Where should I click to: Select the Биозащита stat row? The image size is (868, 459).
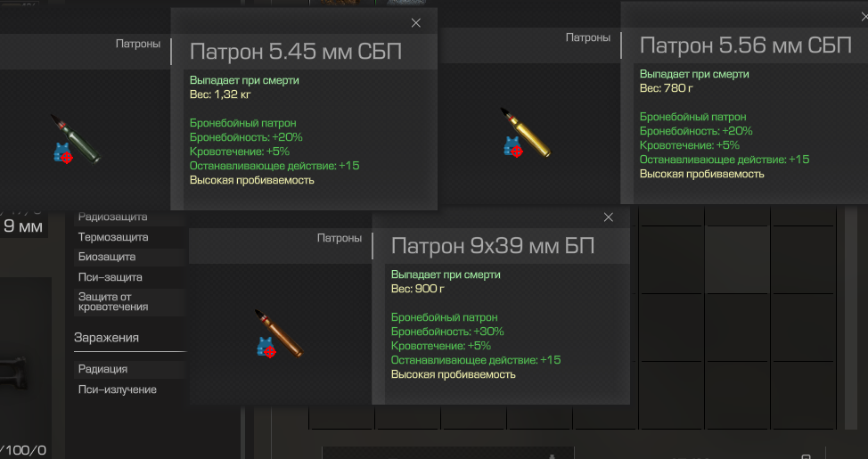click(x=129, y=257)
